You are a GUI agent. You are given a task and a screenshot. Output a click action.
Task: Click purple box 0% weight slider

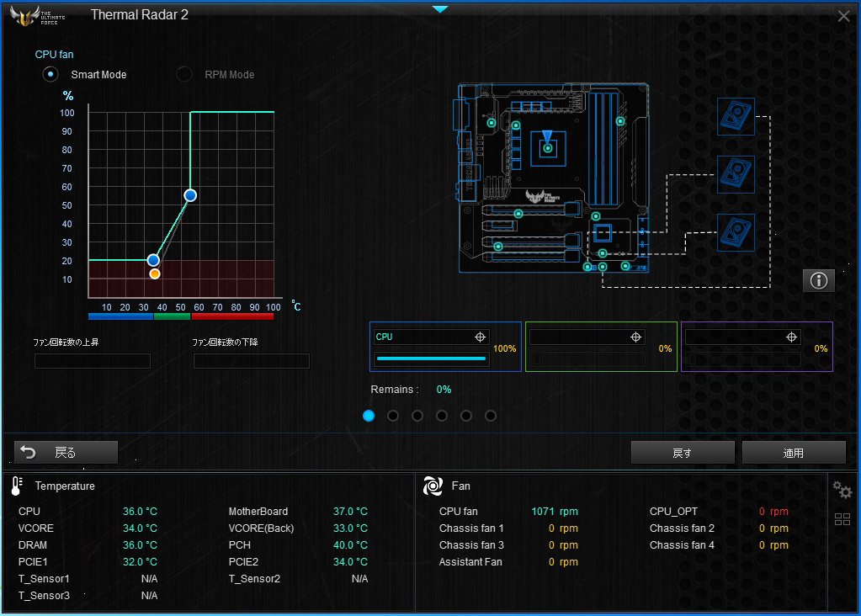pyautogui.click(x=742, y=358)
